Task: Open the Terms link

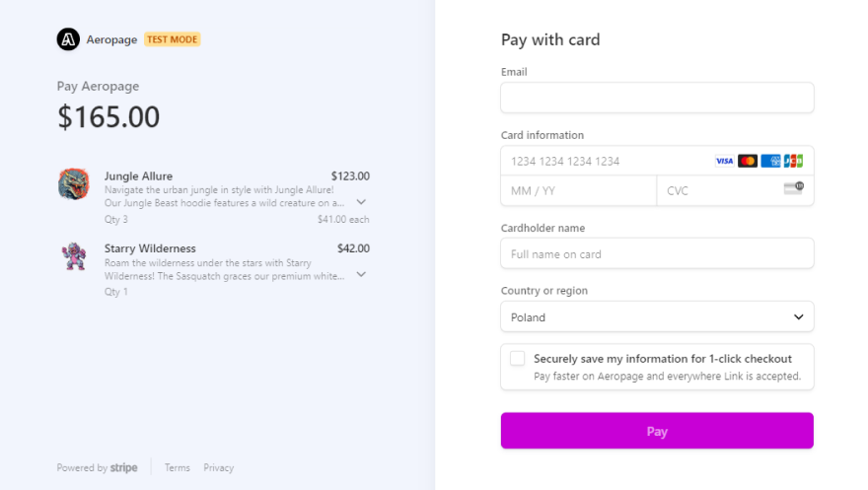Action: (178, 468)
